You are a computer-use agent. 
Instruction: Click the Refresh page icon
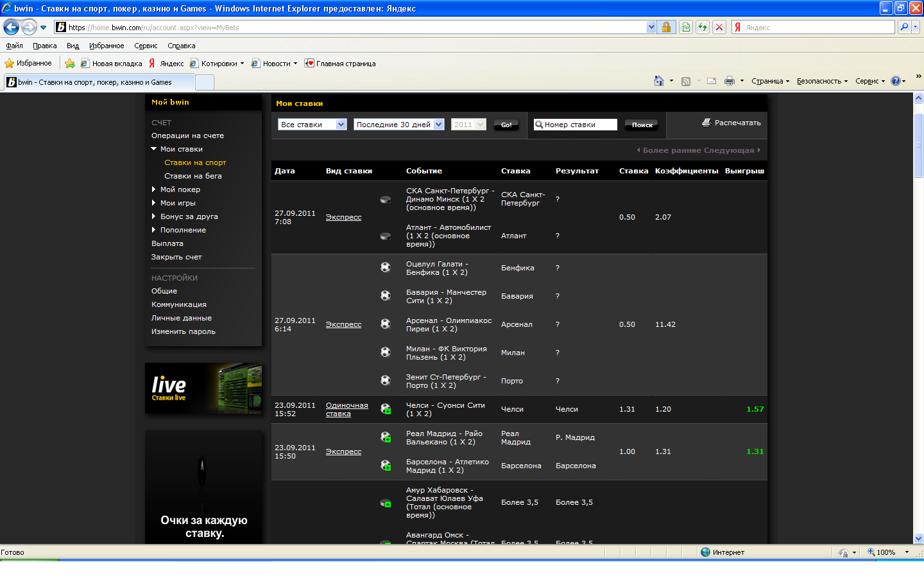(703, 27)
